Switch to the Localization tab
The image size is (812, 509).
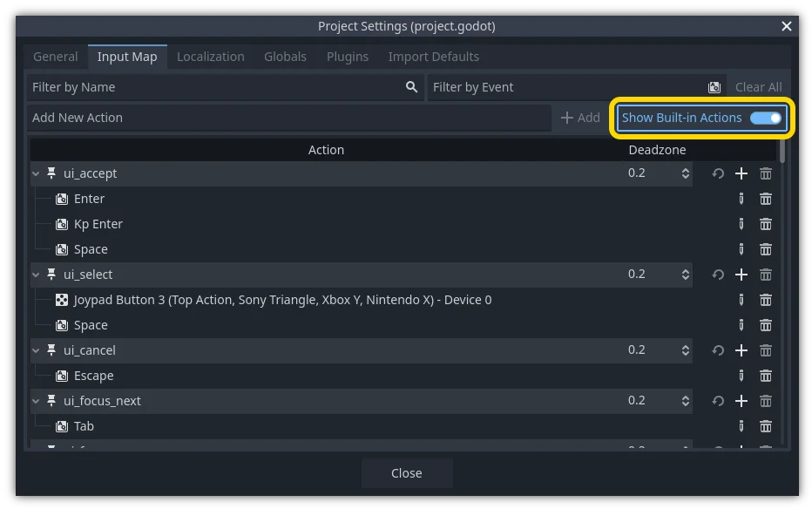pyautogui.click(x=211, y=57)
